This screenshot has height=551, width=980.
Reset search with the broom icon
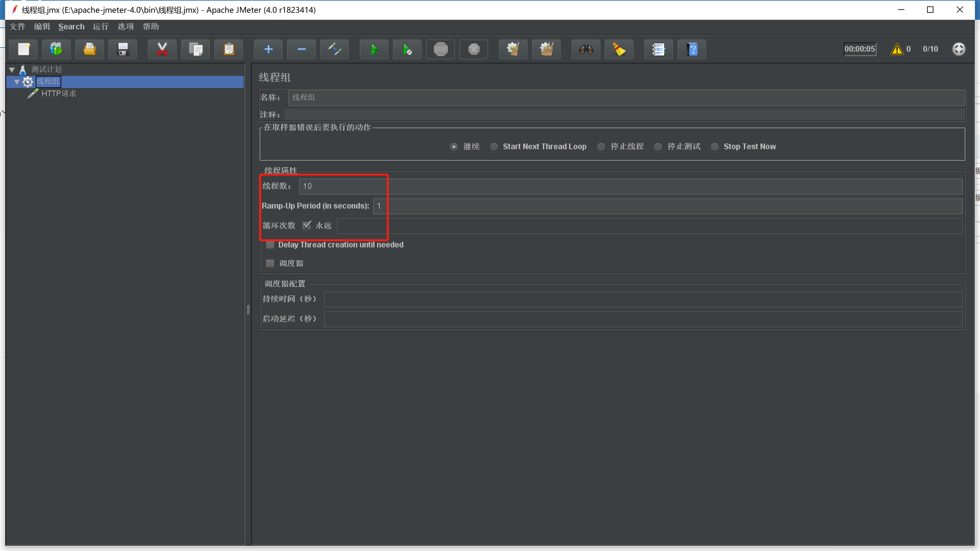(619, 49)
